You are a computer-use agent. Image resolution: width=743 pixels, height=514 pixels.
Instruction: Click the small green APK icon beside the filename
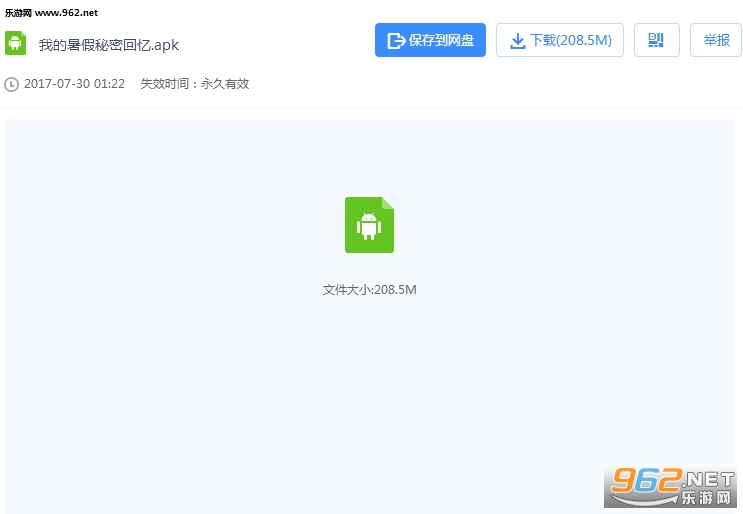click(15, 43)
